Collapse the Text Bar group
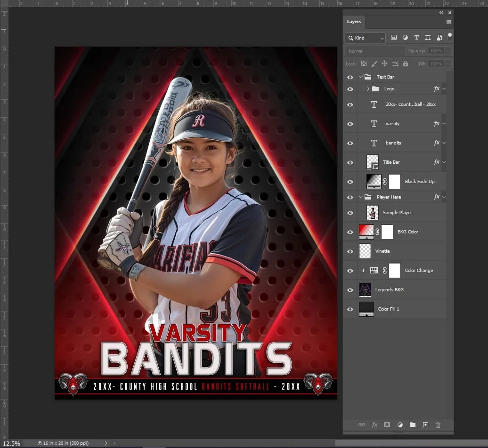Screen dimensions: 488x448 [x=361, y=77]
